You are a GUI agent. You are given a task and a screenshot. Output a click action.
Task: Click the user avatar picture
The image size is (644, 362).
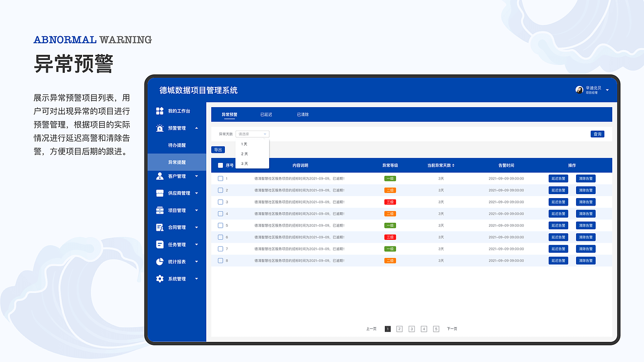pyautogui.click(x=579, y=89)
